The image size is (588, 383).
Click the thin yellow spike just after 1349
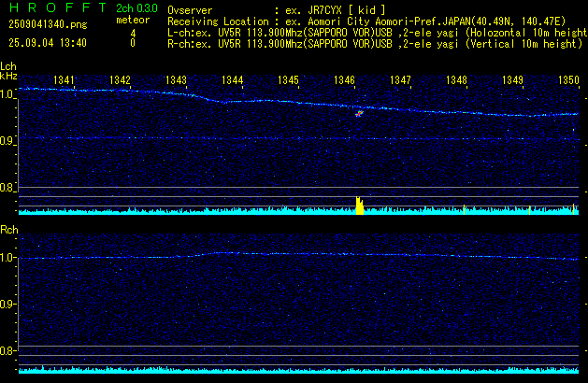[x=529, y=210]
